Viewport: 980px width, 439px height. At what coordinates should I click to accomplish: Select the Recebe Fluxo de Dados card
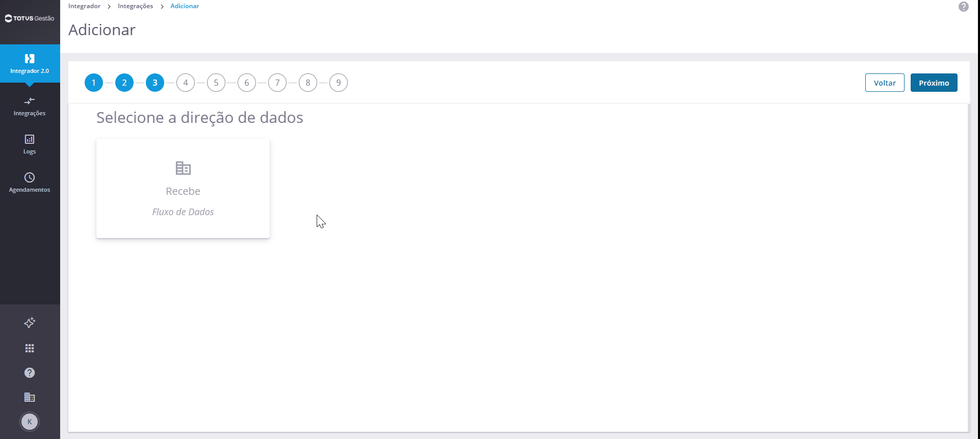pos(183,188)
